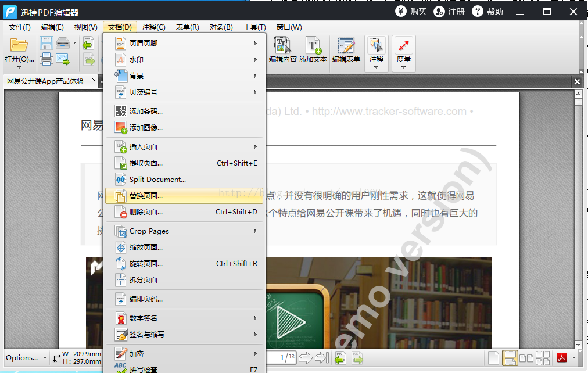Open 文件(F) menu
This screenshot has width=588, height=373.
click(x=20, y=27)
